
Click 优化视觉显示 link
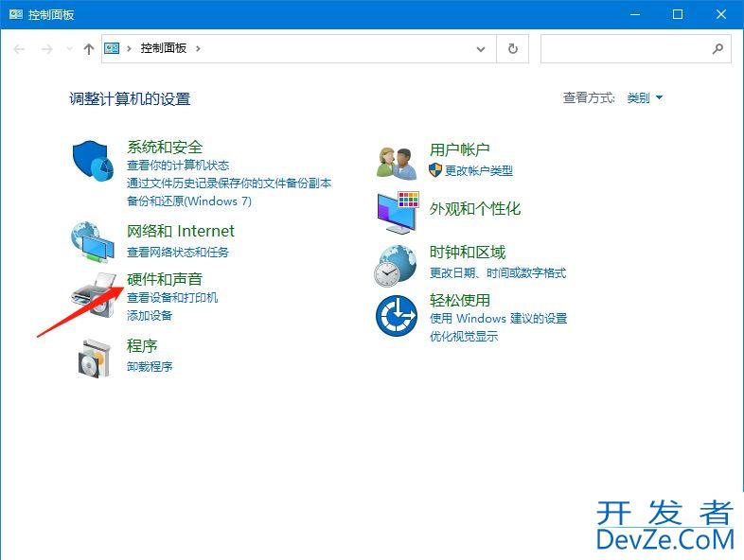pos(464,336)
